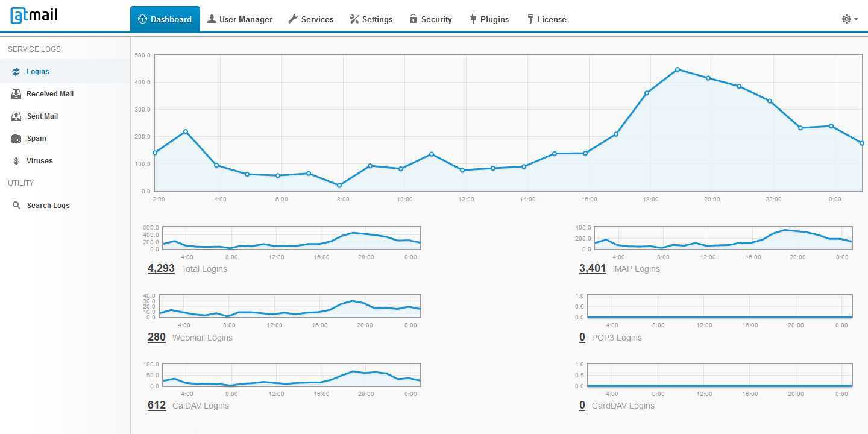Click the peak data point on main chart
Viewport: 868px width, 434px height.
(x=678, y=70)
